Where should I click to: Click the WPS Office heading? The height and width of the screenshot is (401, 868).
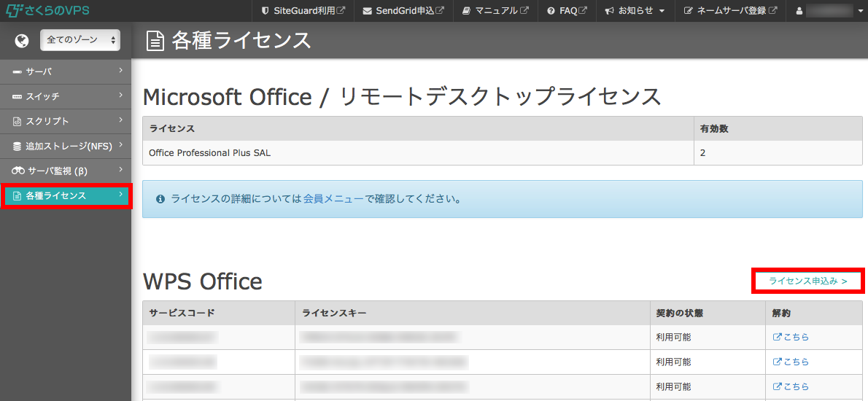[x=203, y=281]
